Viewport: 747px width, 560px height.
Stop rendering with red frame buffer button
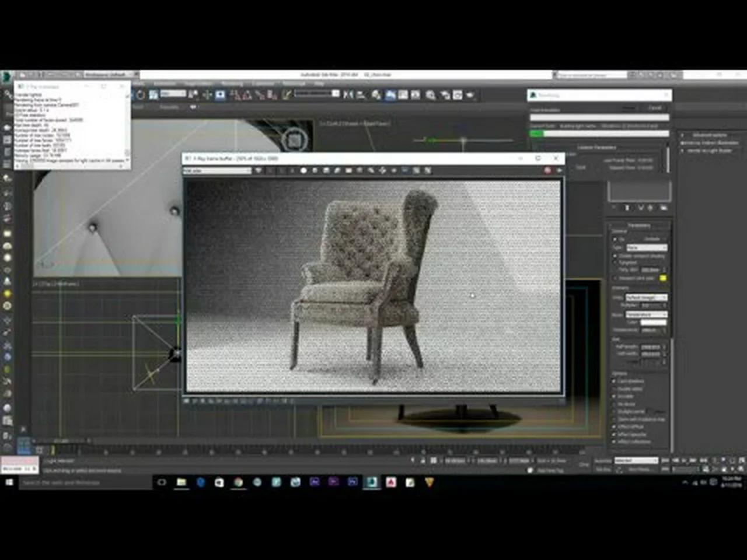(x=547, y=170)
